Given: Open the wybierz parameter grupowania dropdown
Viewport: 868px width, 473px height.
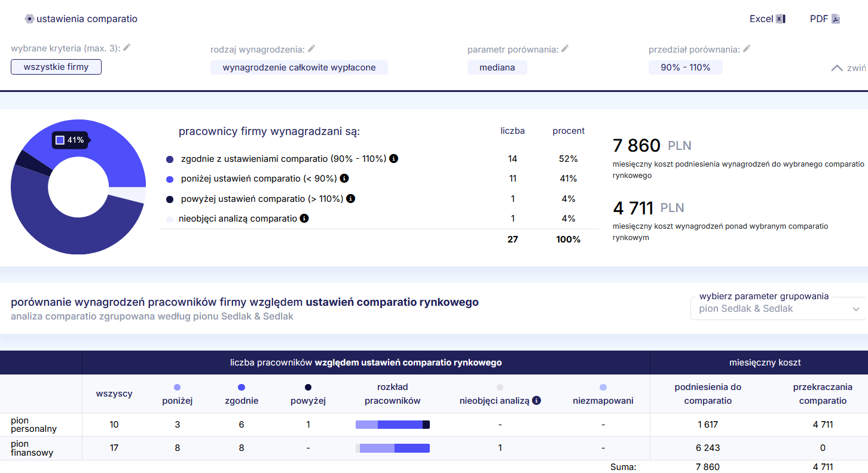Looking at the screenshot, I should pos(778,309).
